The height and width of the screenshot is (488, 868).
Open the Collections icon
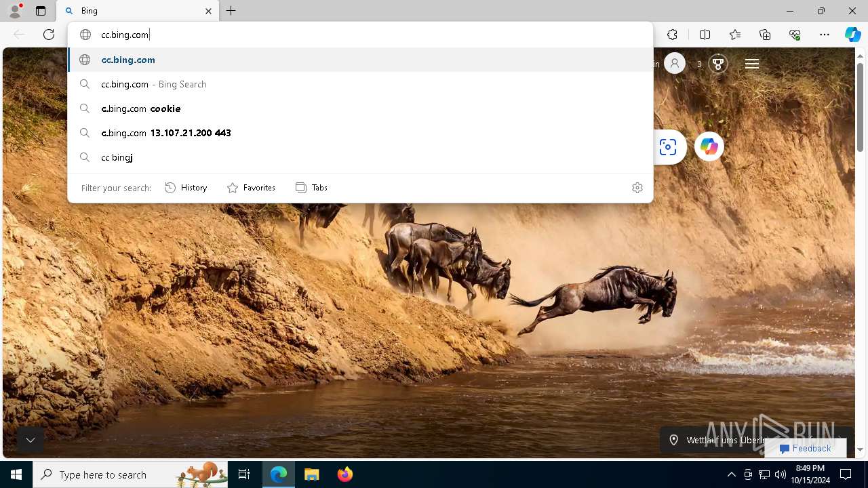click(765, 35)
